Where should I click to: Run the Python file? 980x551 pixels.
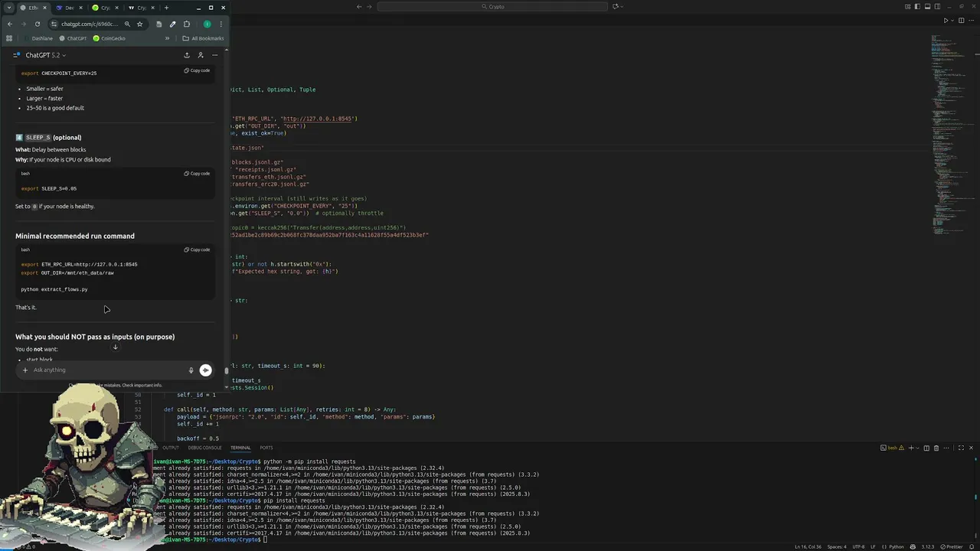tap(946, 21)
